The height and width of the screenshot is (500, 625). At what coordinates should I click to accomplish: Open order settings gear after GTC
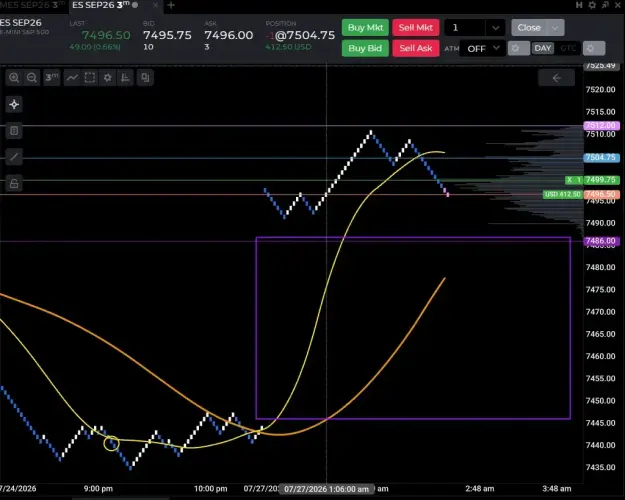[594, 49]
